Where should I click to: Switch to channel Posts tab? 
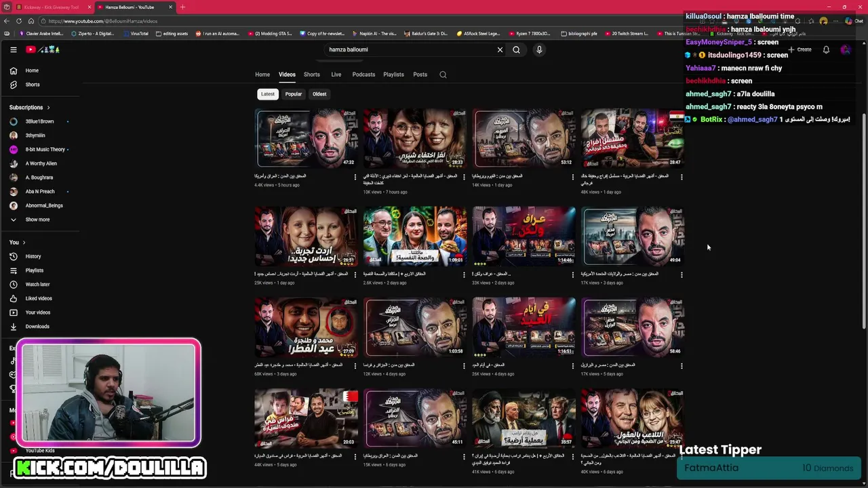[x=420, y=75]
